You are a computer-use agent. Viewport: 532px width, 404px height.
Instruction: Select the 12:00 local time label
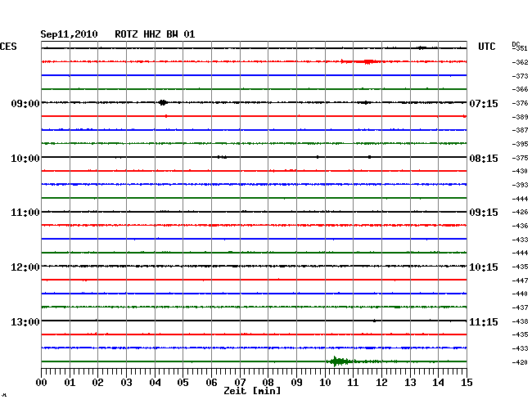[x=25, y=267]
